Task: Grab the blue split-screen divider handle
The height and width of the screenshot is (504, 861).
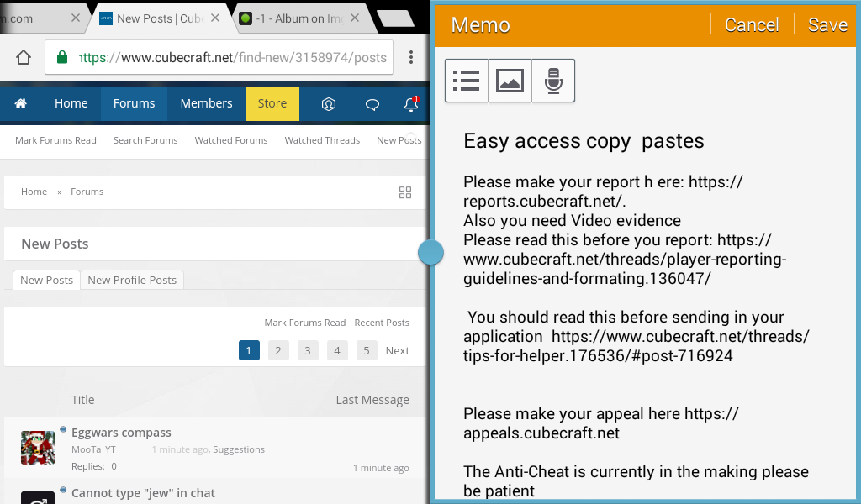Action: [430, 253]
